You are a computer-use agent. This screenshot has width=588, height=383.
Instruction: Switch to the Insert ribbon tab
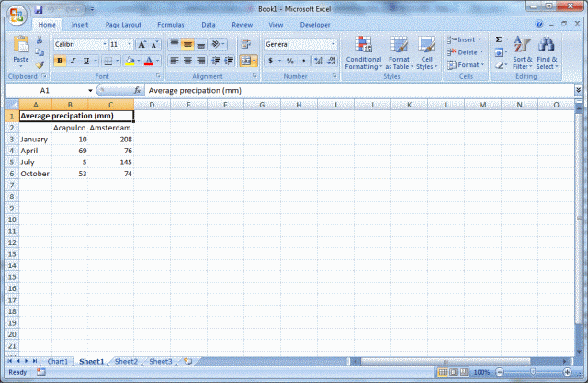80,25
